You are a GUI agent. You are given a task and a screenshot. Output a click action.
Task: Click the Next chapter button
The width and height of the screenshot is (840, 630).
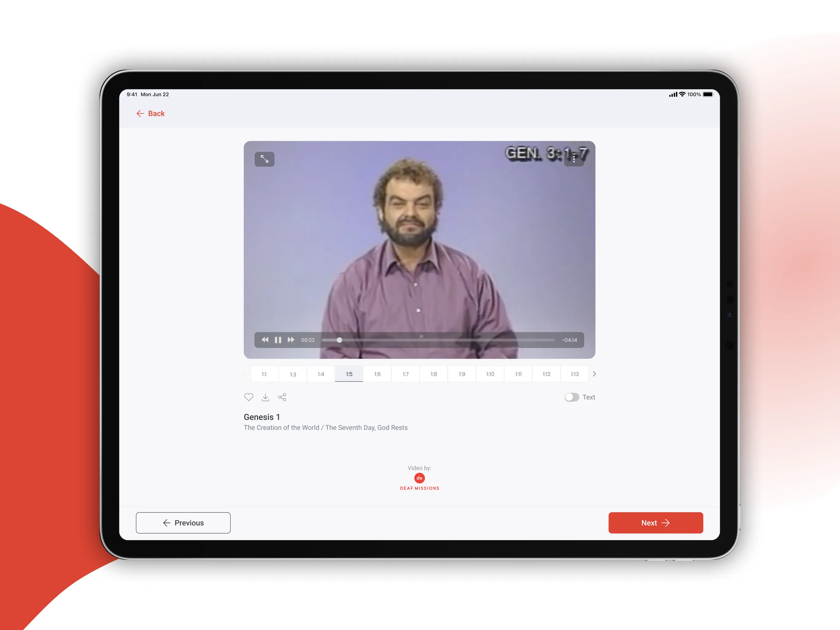tap(655, 522)
